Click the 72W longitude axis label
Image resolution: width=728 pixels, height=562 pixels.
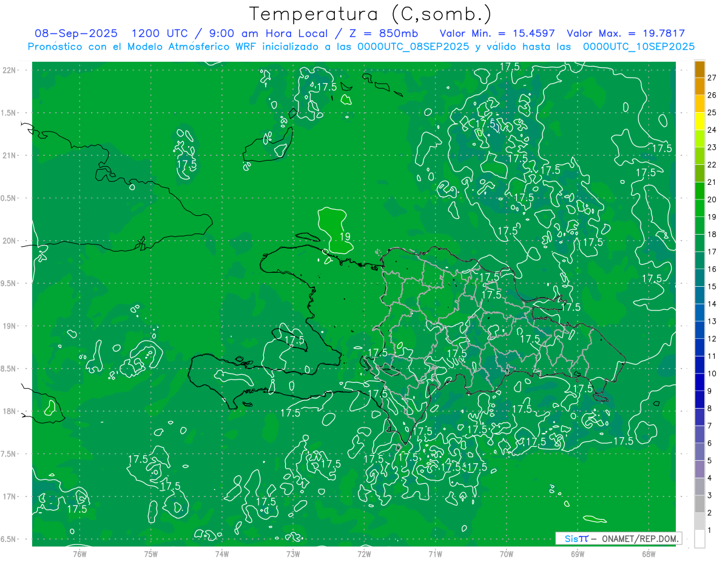(x=364, y=554)
